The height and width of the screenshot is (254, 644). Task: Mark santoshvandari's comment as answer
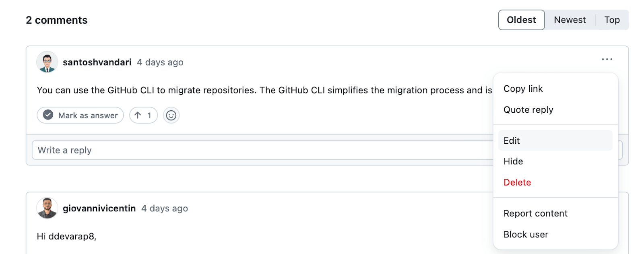tap(80, 116)
